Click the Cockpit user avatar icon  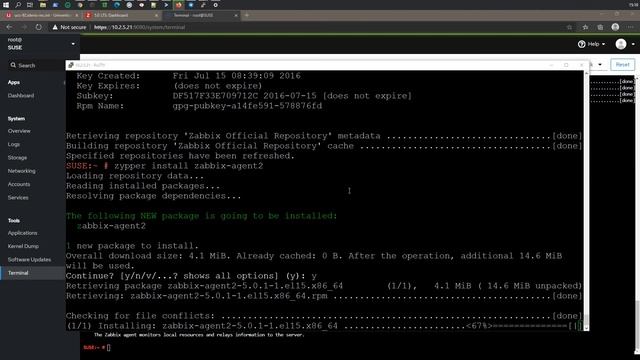pos(621,44)
